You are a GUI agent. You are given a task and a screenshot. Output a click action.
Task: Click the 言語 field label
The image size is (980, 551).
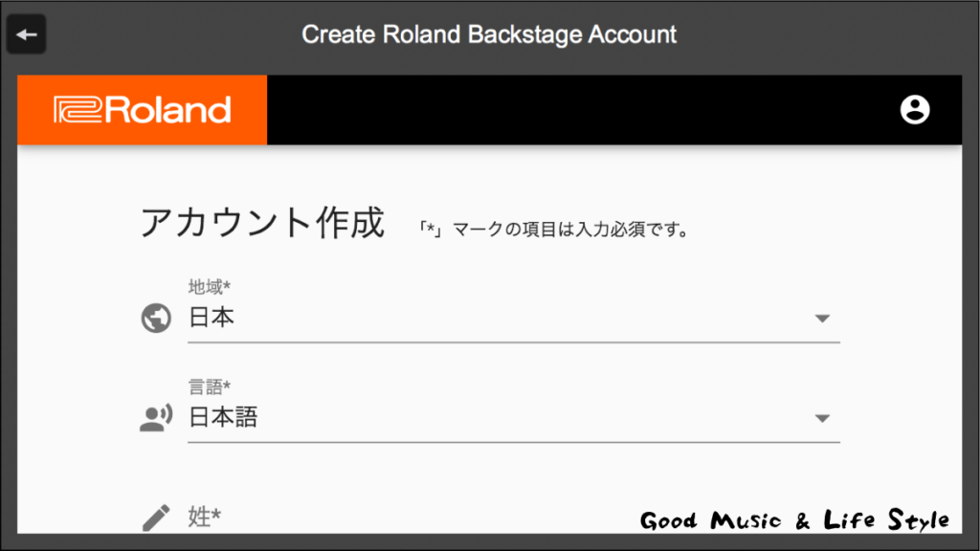pyautogui.click(x=210, y=386)
